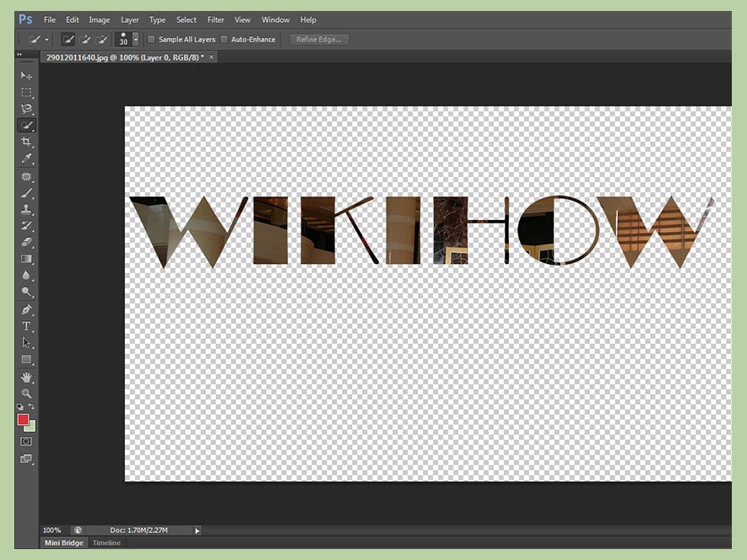747x560 pixels.
Task: Select the Dodge tool
Action: point(26,292)
